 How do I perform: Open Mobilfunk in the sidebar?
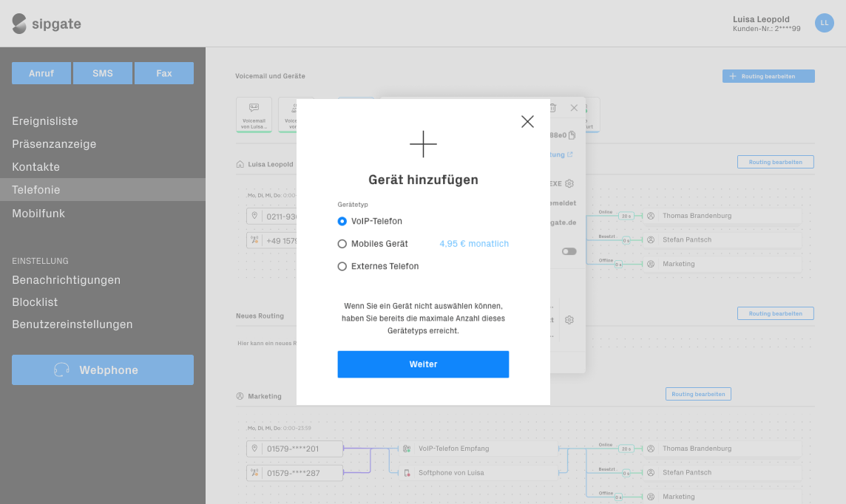click(38, 214)
